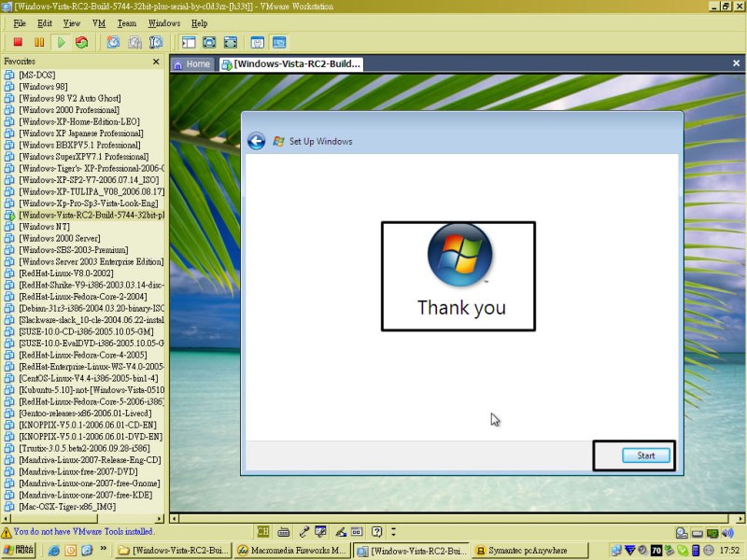The image size is (747, 560).
Task: Click the red Power Off toolbar icon
Action: click(x=18, y=42)
